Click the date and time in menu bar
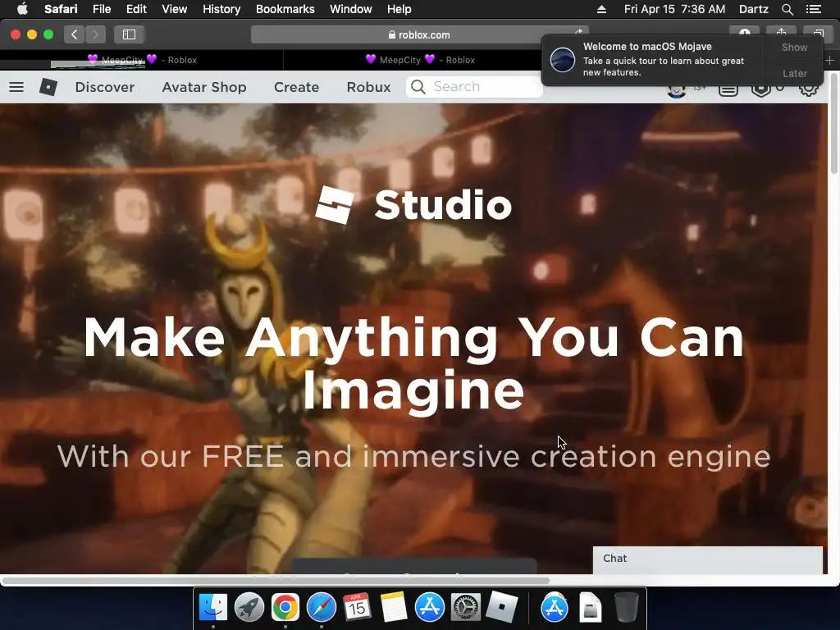Viewport: 840px width, 630px height. click(x=674, y=9)
